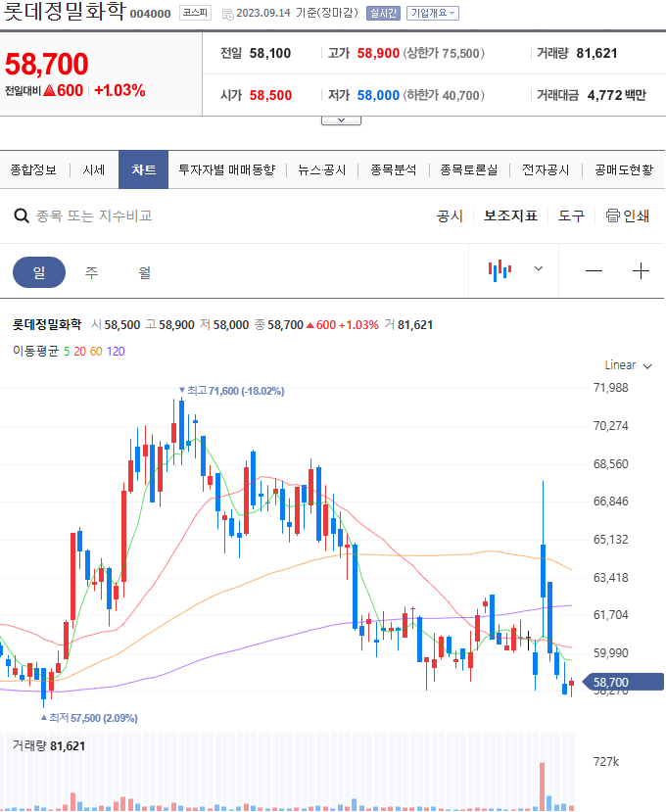Open the 공매도현황 tab
Image resolution: width=666 pixels, height=812 pixels.
click(x=624, y=169)
